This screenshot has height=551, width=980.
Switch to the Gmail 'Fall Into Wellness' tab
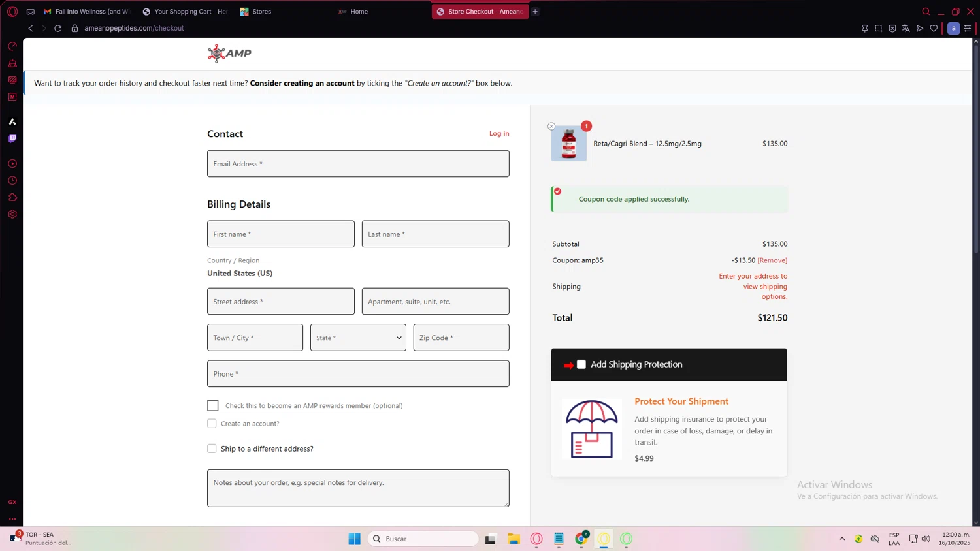pyautogui.click(x=87, y=12)
